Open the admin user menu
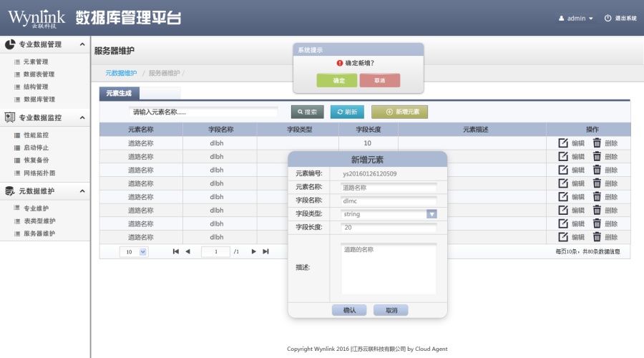Image resolution: width=644 pixels, height=358 pixels. tap(576, 19)
